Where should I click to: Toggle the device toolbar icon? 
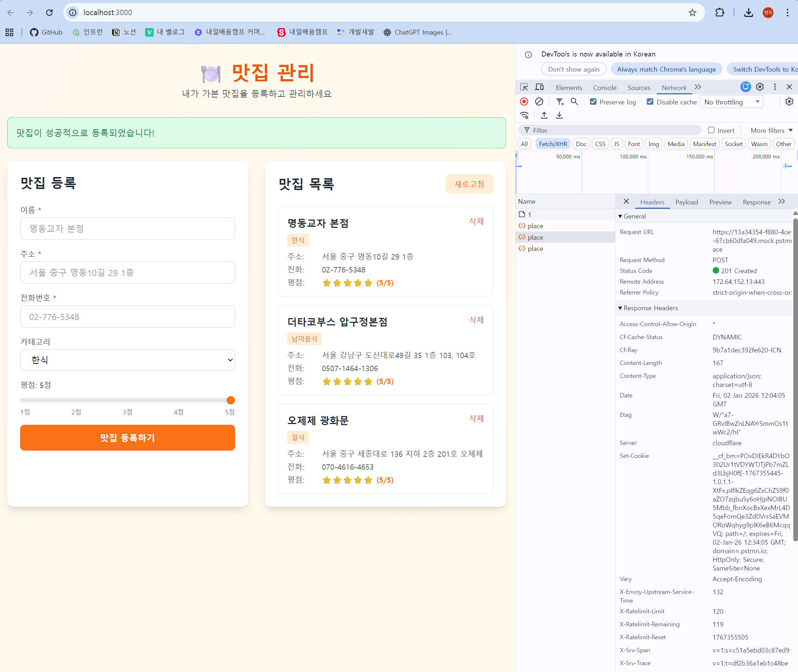pyautogui.click(x=539, y=87)
